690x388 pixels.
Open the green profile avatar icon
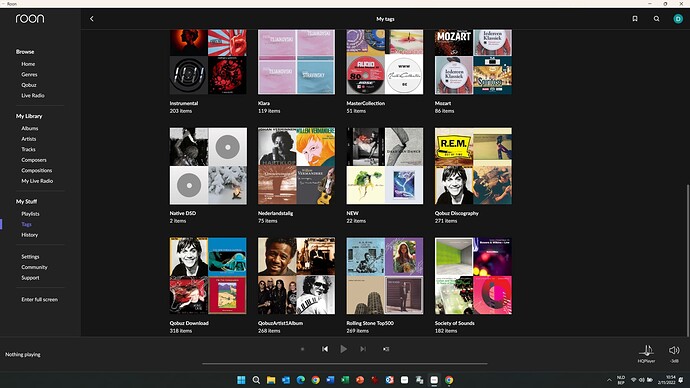(678, 19)
